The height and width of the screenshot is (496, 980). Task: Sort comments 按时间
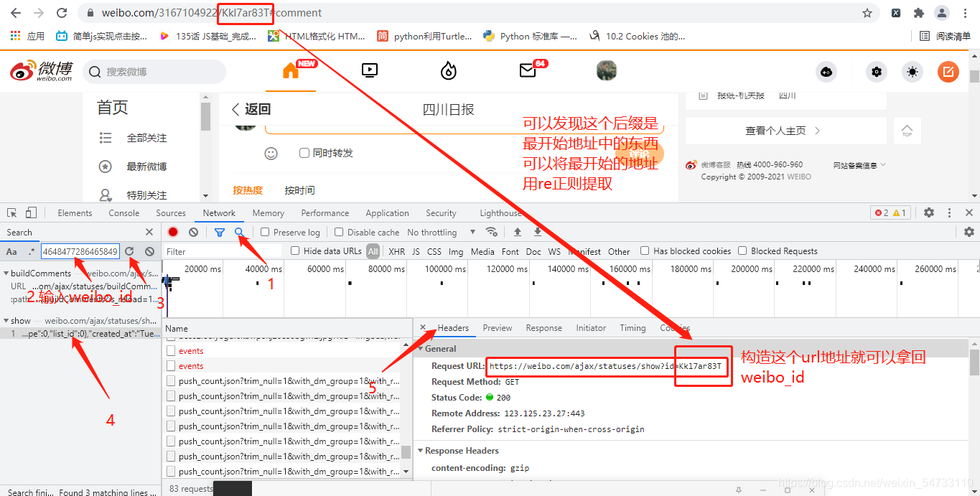pyautogui.click(x=299, y=190)
